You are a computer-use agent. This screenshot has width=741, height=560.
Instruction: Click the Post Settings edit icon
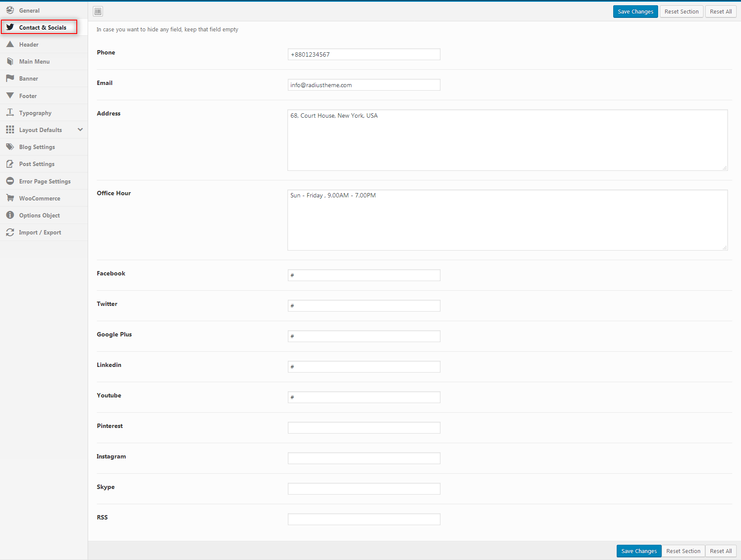coord(10,164)
